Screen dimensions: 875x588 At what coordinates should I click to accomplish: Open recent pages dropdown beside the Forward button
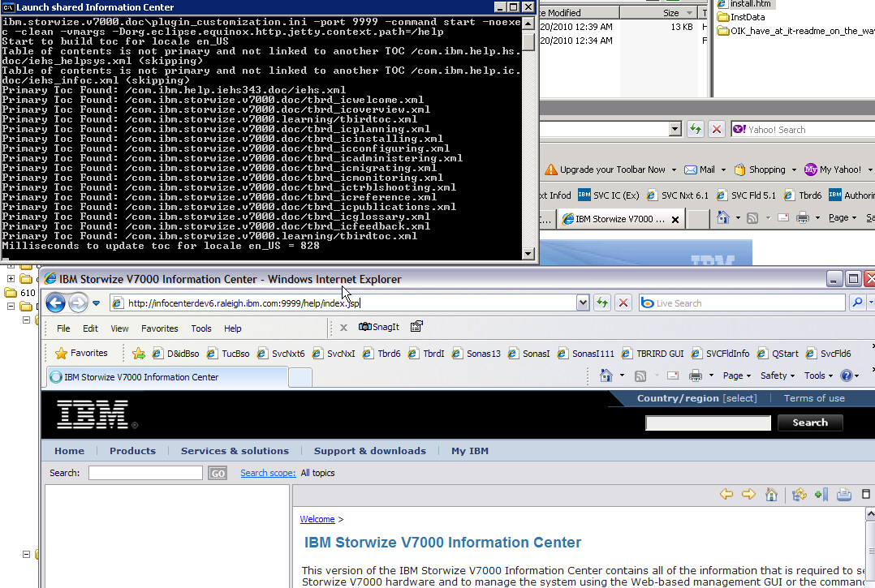click(96, 303)
